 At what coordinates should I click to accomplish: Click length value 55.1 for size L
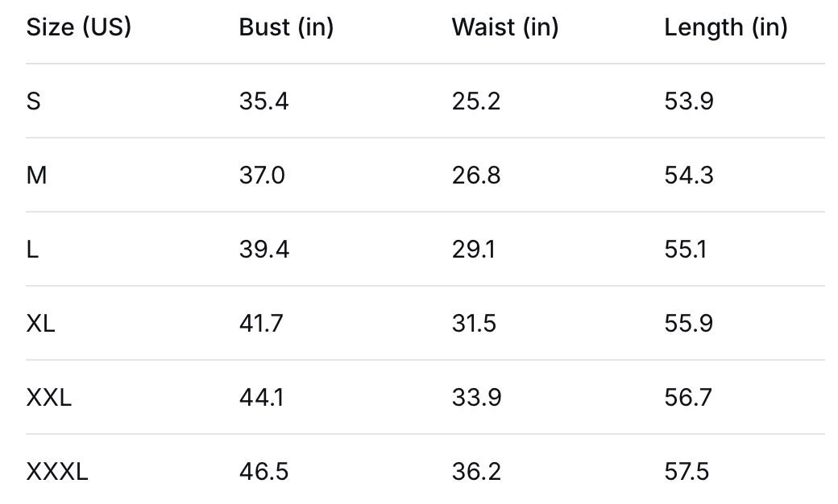685,250
